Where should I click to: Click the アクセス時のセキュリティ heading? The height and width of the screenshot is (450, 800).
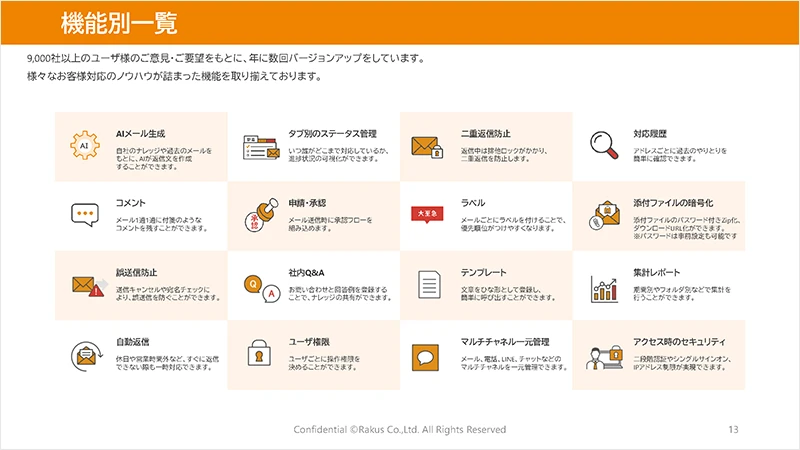679,342
